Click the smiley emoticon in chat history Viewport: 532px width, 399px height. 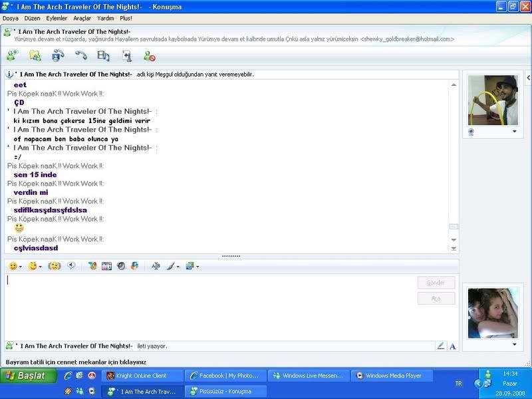click(x=19, y=228)
